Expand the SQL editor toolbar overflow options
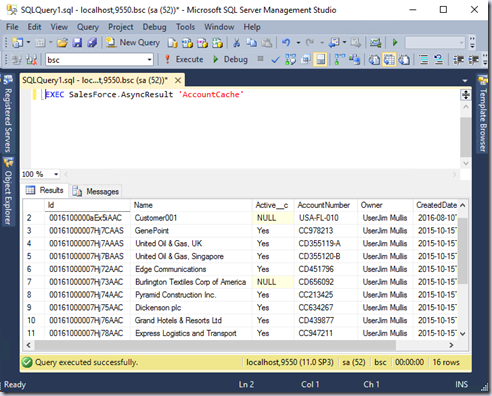The width and height of the screenshot is (492, 396). (485, 60)
